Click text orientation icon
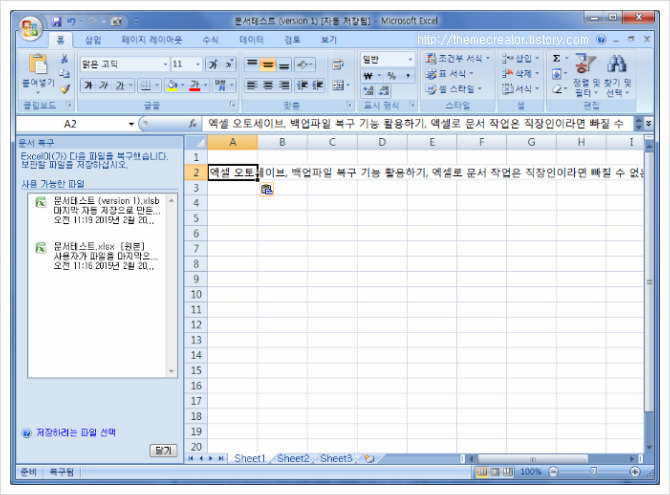 tap(305, 64)
